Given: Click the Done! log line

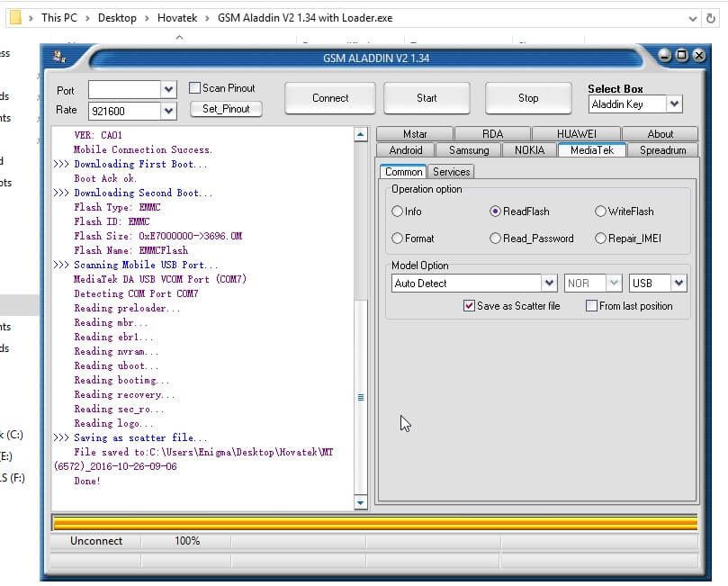Looking at the screenshot, I should coord(87,481).
